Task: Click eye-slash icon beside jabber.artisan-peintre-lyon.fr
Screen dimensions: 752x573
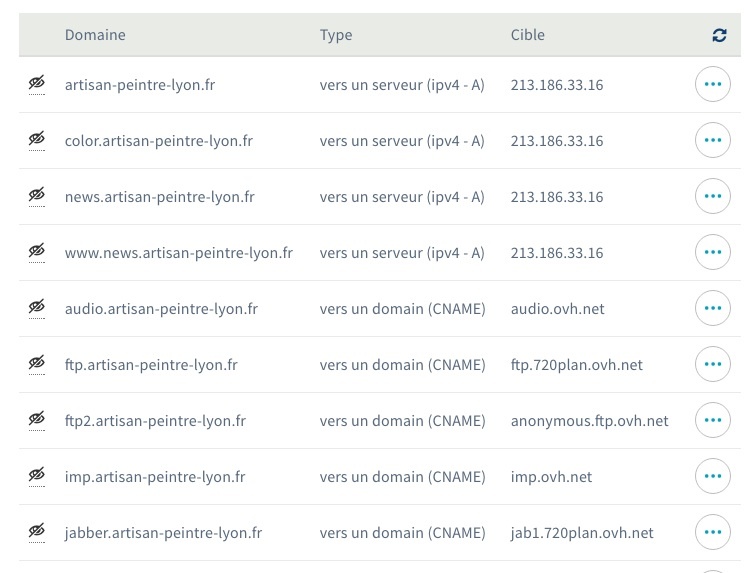Action: [37, 533]
